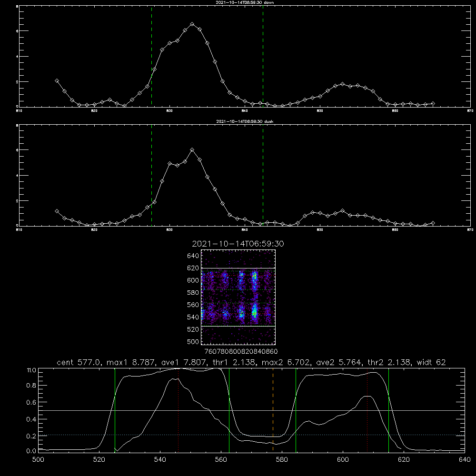Image resolution: width=476 pixels, height=476 pixels.
Task: Click bottom plot y-axis label 0.4
Action: pos(31,419)
